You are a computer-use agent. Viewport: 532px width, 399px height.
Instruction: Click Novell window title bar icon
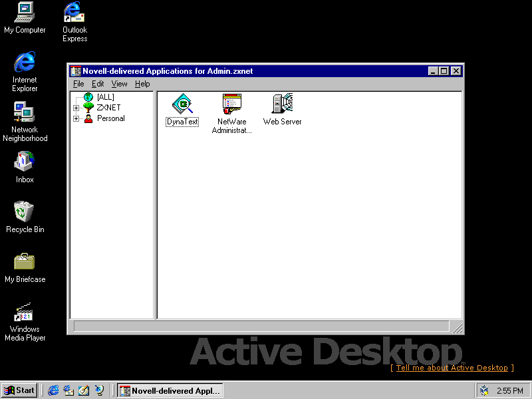tap(76, 71)
